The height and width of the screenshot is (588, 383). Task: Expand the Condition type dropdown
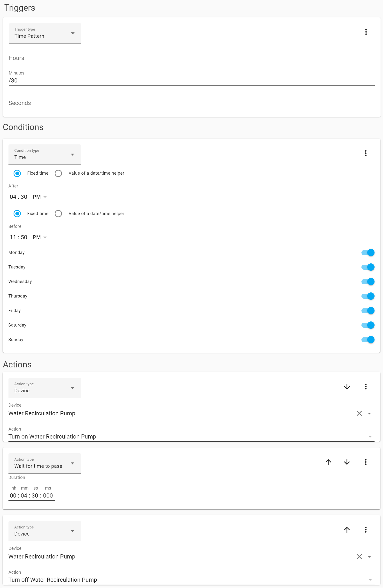pyautogui.click(x=45, y=155)
